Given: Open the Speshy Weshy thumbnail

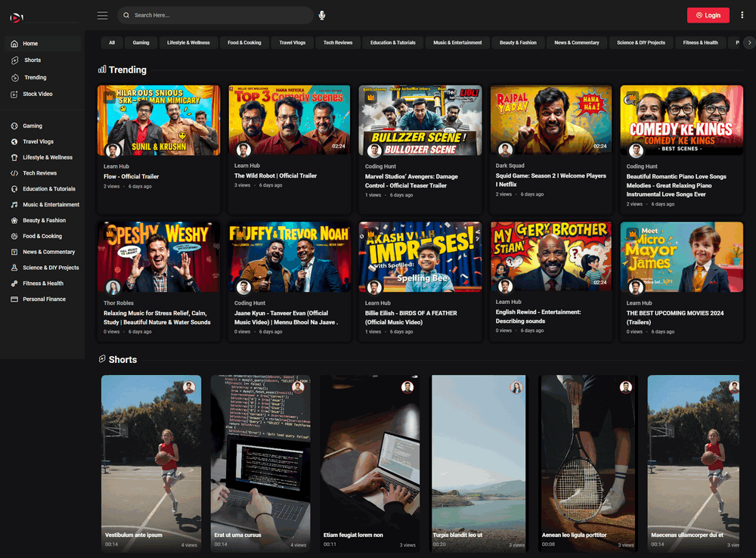Looking at the screenshot, I should click(159, 257).
